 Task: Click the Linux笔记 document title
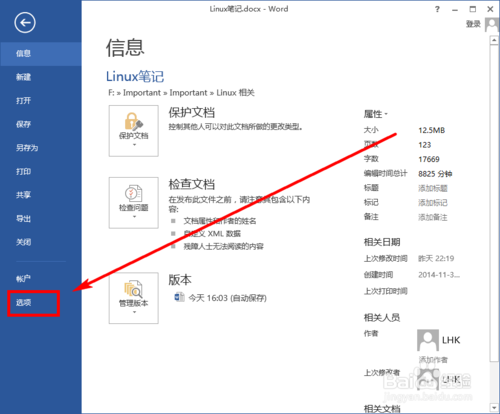point(135,76)
